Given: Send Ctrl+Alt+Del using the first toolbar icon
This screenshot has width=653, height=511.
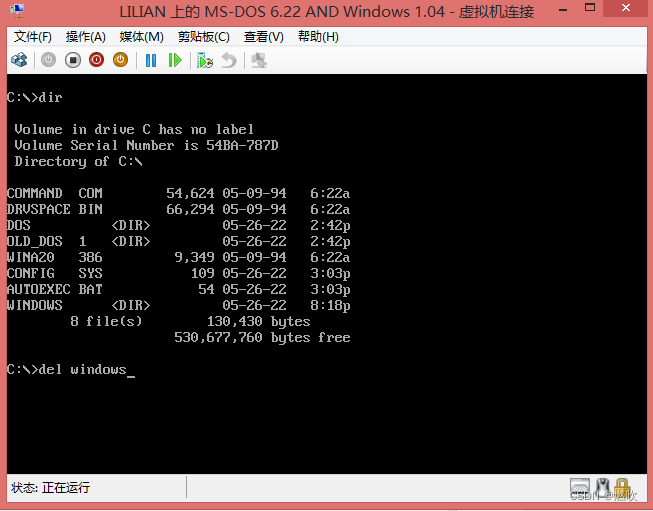Looking at the screenshot, I should click(19, 60).
